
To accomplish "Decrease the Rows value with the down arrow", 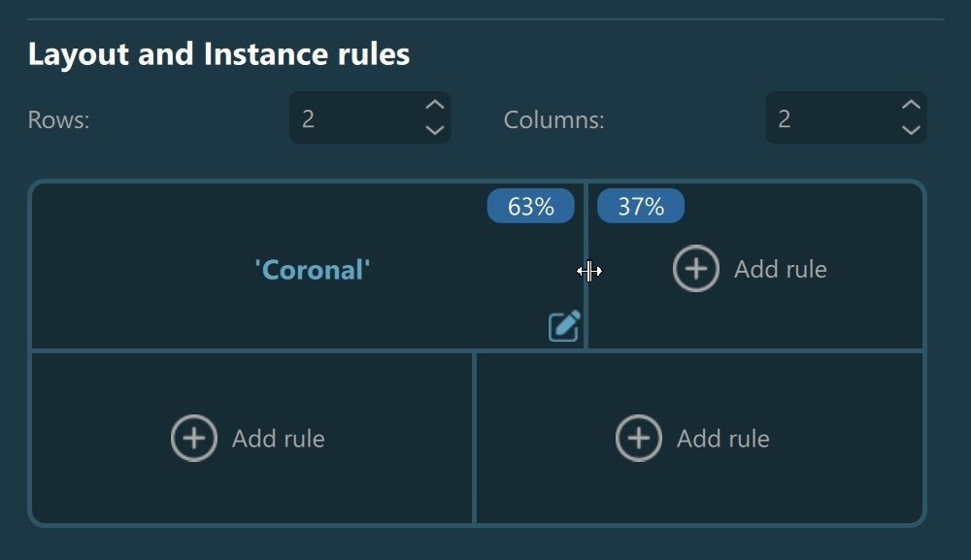I will coord(435,130).
